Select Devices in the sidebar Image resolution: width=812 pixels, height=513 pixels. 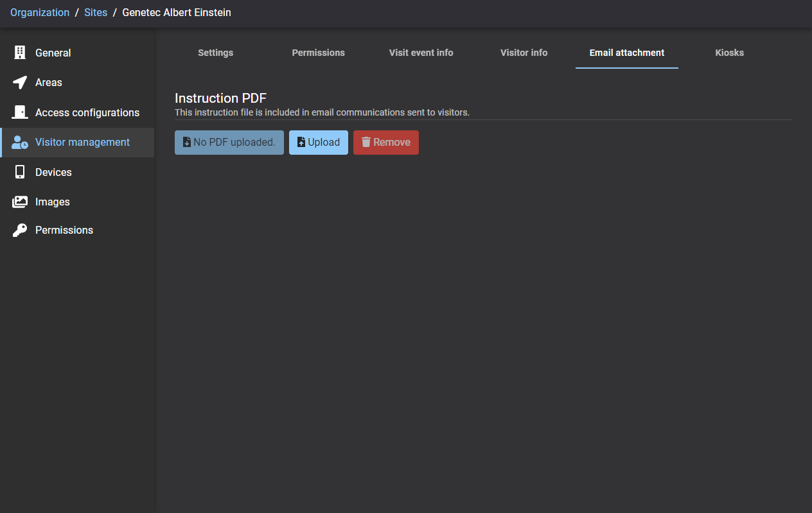[x=53, y=172]
